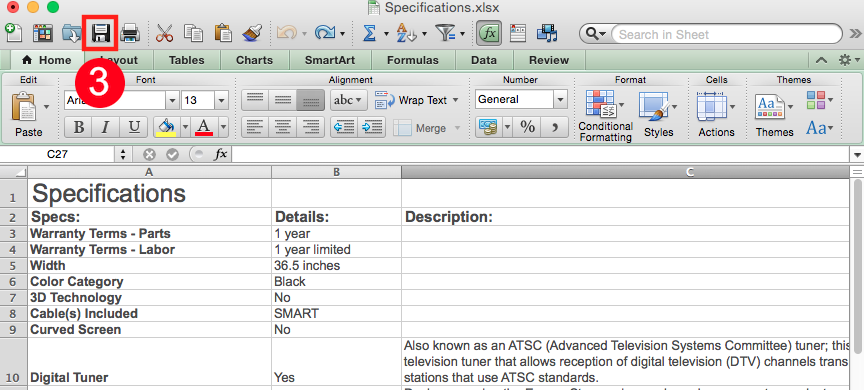Switch to Tables tab
The height and width of the screenshot is (390, 864).
(186, 60)
